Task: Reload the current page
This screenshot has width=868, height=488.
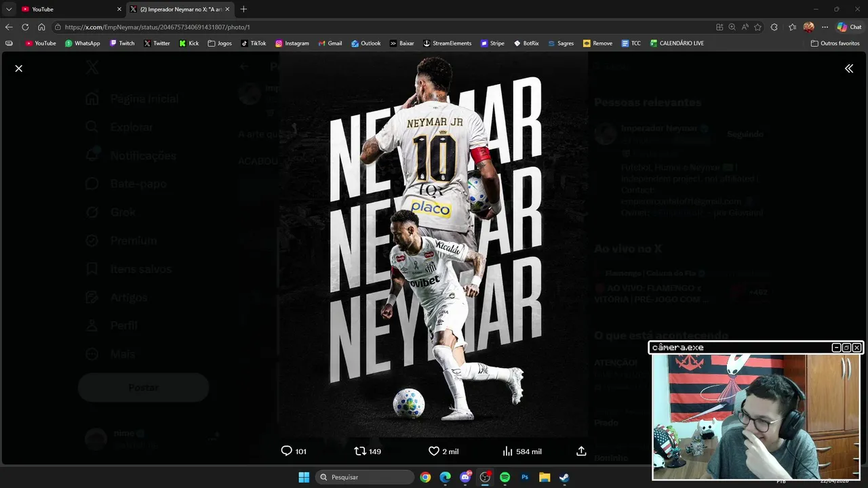Action: [25, 27]
